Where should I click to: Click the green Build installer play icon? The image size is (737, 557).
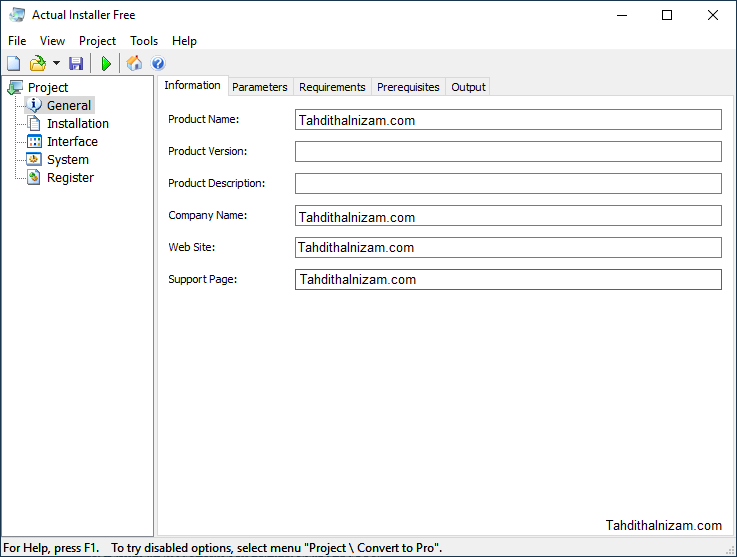click(x=106, y=63)
